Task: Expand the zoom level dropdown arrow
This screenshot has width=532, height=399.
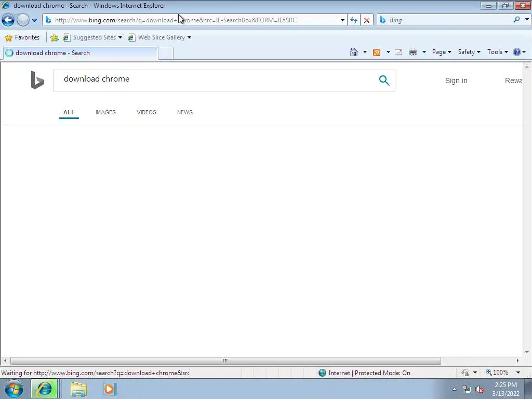Action: [518, 373]
